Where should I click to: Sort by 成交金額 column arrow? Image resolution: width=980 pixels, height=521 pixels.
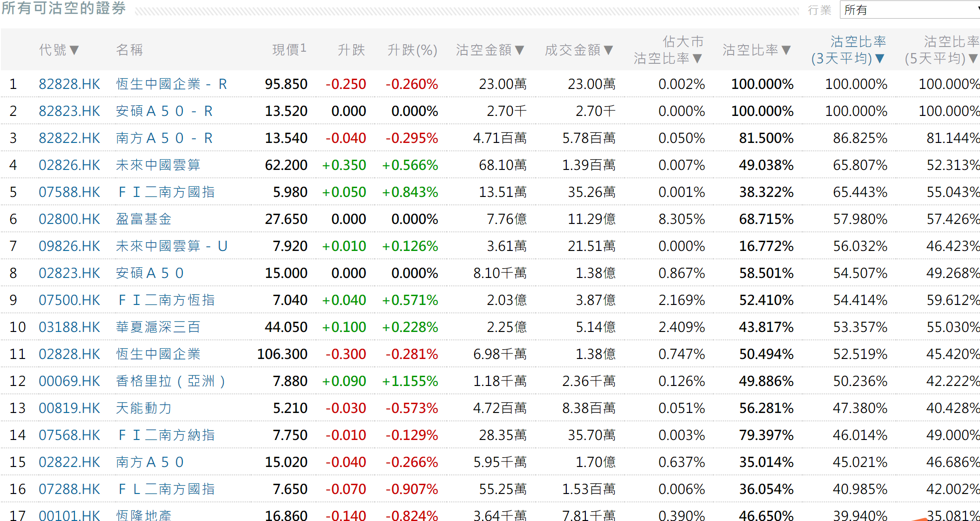pos(608,50)
